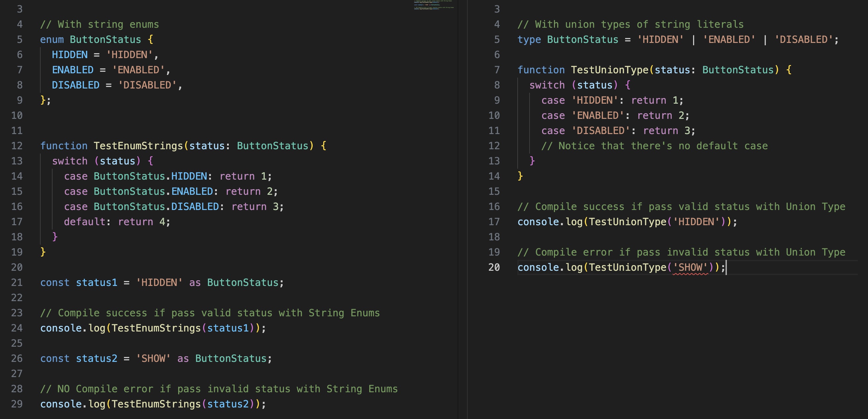
Task: Click "case 'DISABLED': return 3;" line
Action: [618, 130]
